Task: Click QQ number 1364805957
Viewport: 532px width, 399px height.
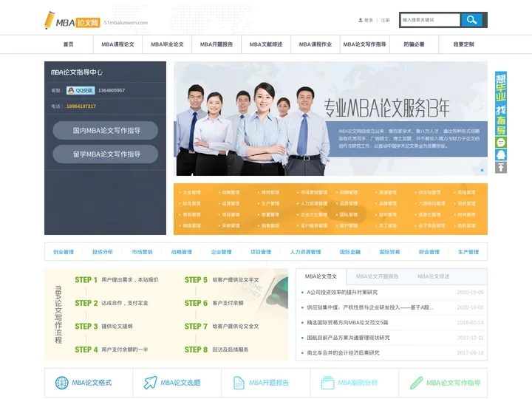Action: coord(112,91)
